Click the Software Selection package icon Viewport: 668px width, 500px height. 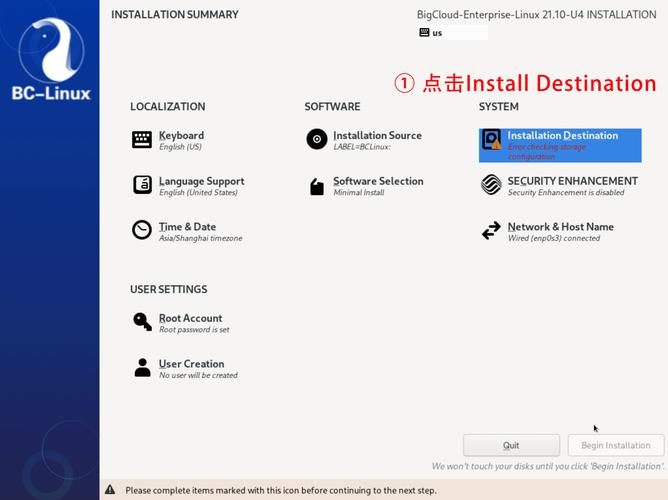[x=317, y=186]
